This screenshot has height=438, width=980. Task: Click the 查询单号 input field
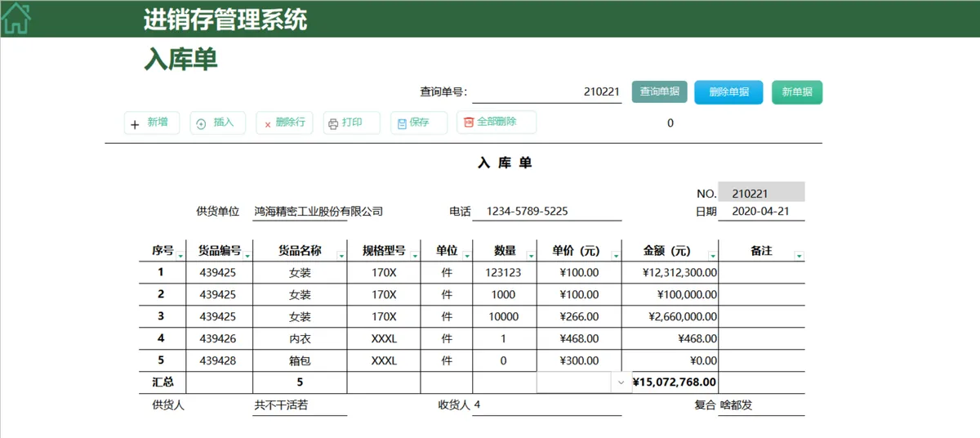click(x=546, y=92)
